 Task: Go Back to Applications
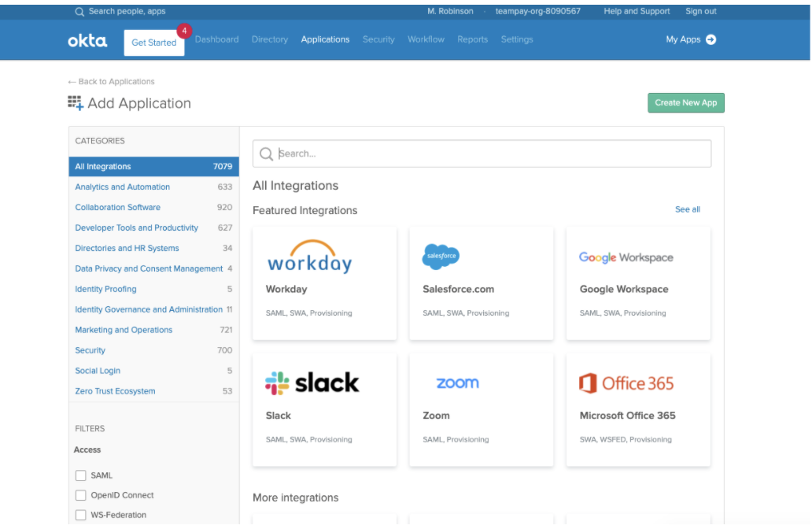112,81
